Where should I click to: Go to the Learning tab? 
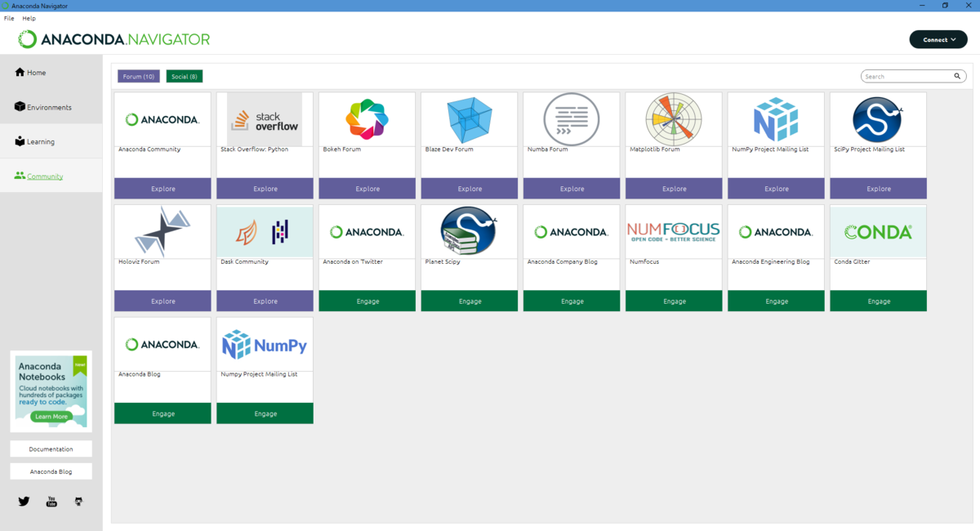click(x=51, y=141)
